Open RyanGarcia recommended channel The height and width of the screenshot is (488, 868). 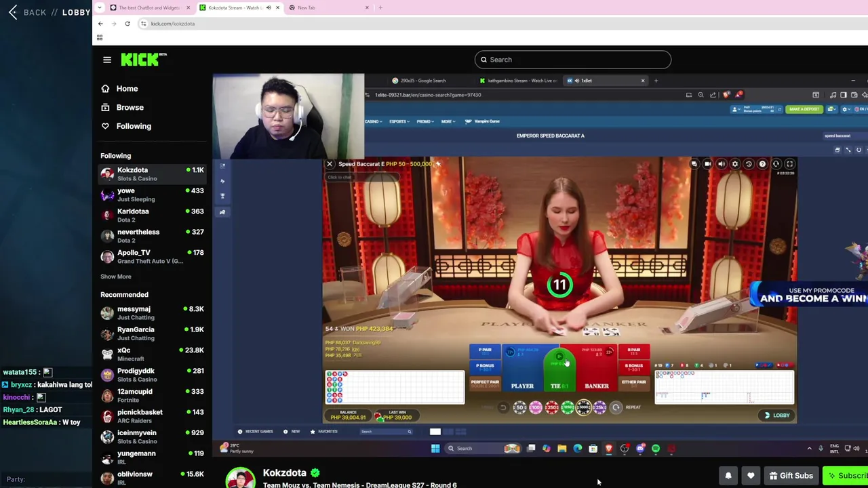152,333
